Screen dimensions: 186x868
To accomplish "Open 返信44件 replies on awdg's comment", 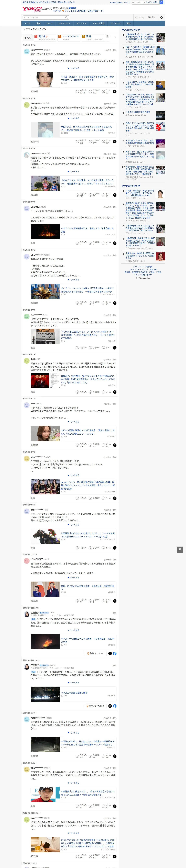I will tap(35, 141).
